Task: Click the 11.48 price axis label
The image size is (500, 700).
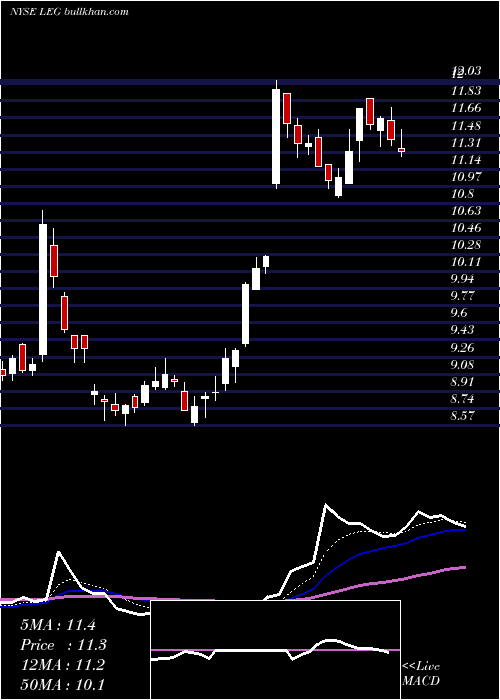Action: [x=466, y=125]
